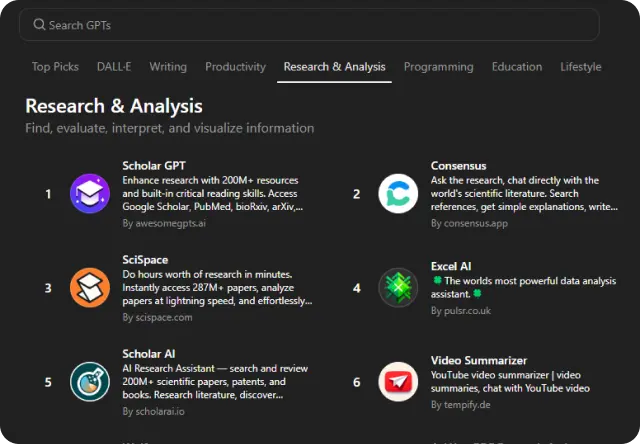The height and width of the screenshot is (444, 640).
Task: Click the 'By consensus.app' author text
Action: click(x=469, y=223)
